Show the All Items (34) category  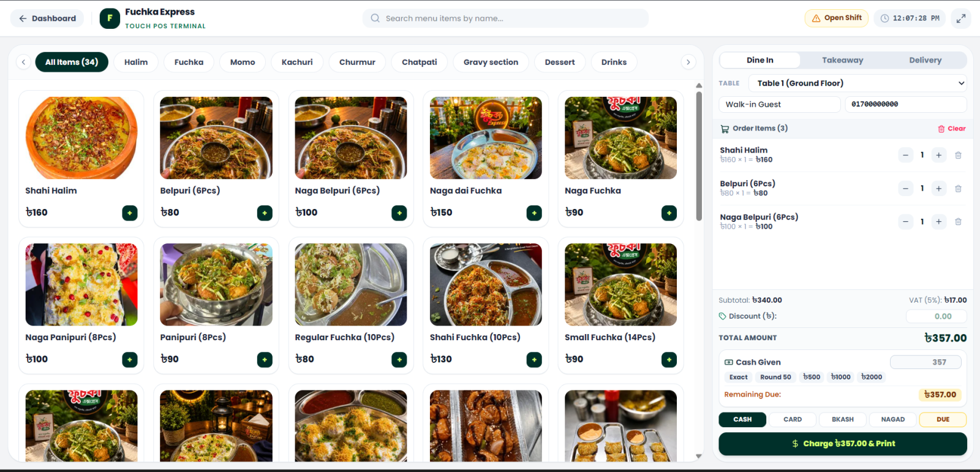pyautogui.click(x=72, y=62)
